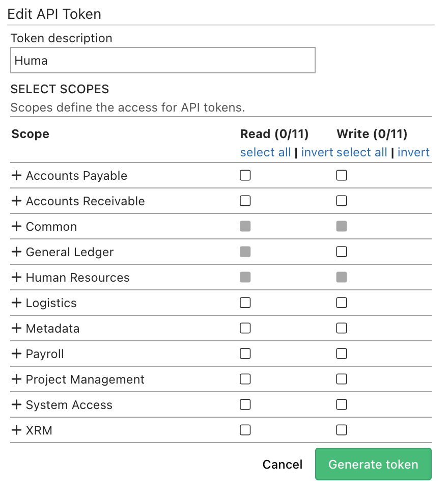The height and width of the screenshot is (489, 448).
Task: Check Read access for Project Management
Action: (245, 379)
